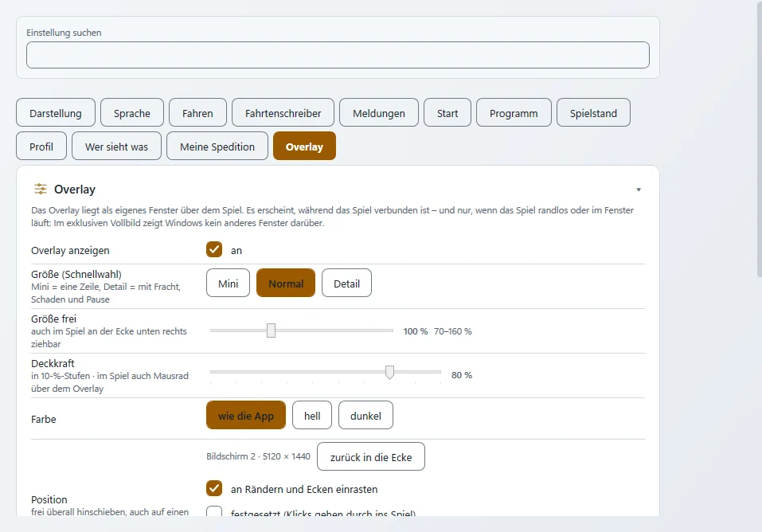Set overlay color to dunkel
The image size is (762, 532).
point(365,415)
